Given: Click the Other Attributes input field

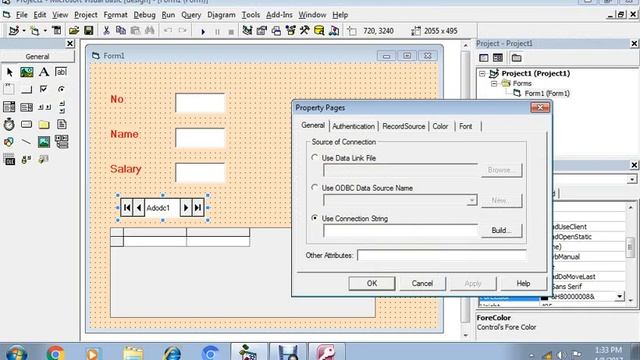Looking at the screenshot, I should [x=442, y=256].
